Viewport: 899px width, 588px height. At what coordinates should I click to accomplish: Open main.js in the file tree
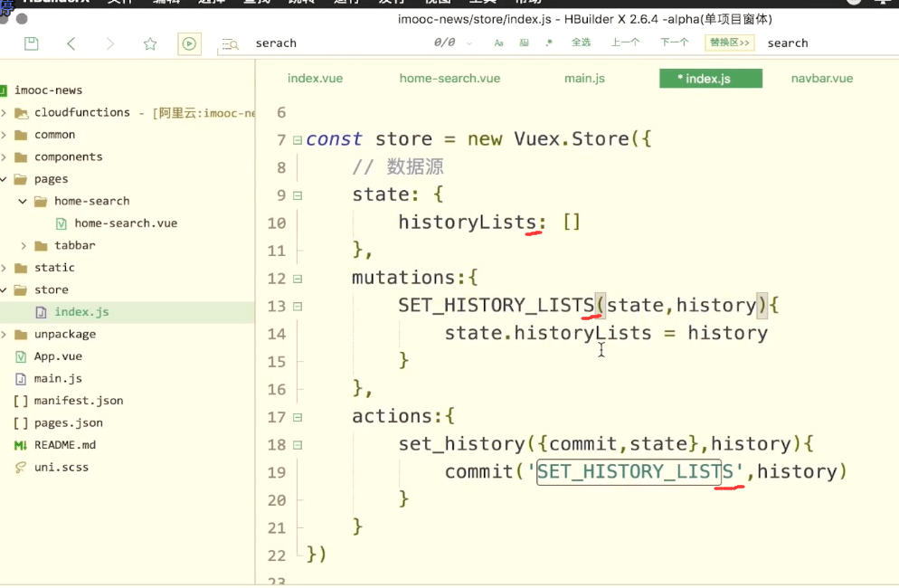click(58, 379)
